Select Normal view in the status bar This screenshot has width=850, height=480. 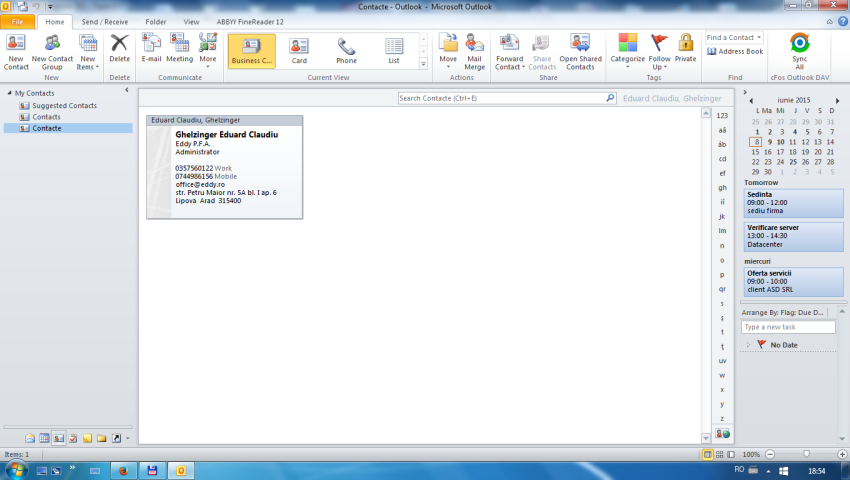(x=707, y=455)
